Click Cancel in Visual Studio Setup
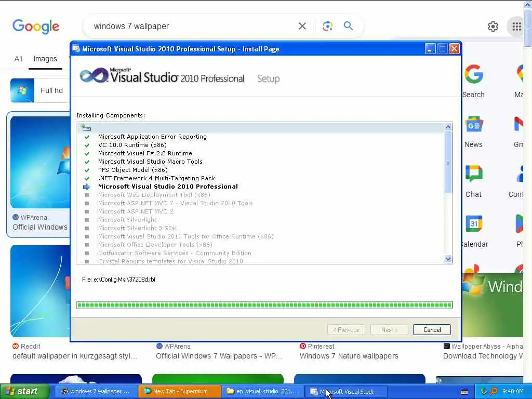 pyautogui.click(x=432, y=329)
